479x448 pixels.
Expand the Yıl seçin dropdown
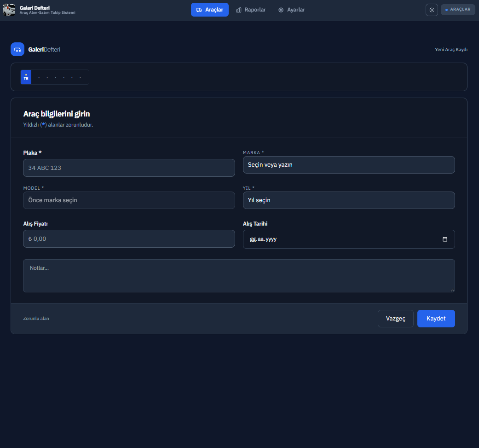349,200
